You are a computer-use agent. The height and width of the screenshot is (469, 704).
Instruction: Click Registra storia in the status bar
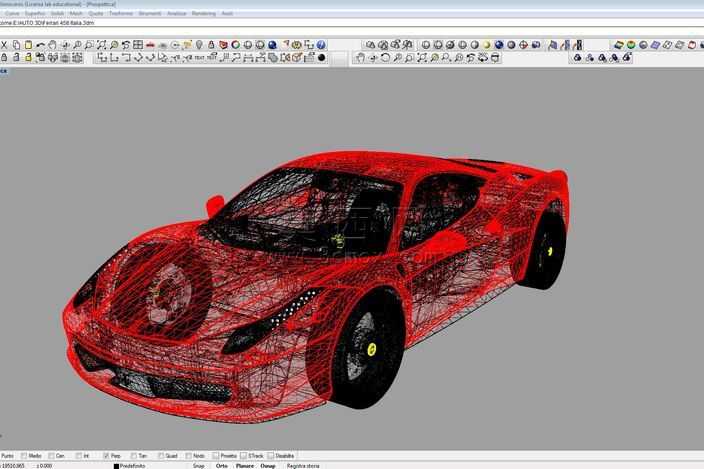click(303, 466)
